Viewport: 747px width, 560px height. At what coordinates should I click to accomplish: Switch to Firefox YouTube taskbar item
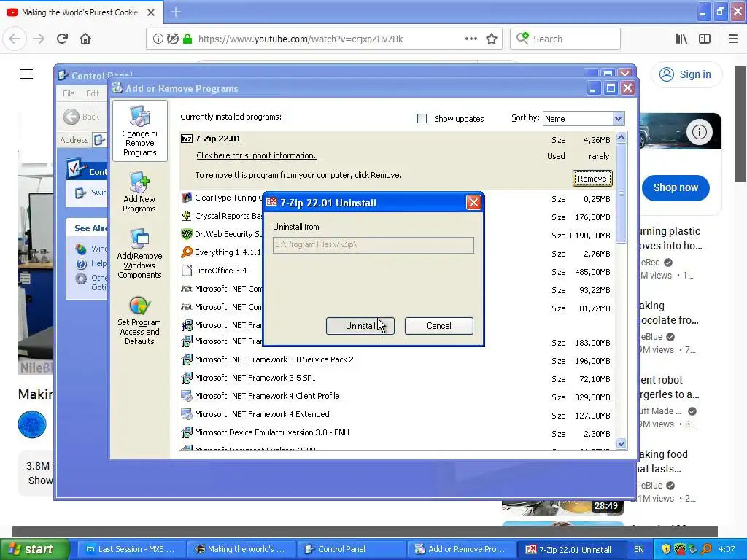coord(241,549)
